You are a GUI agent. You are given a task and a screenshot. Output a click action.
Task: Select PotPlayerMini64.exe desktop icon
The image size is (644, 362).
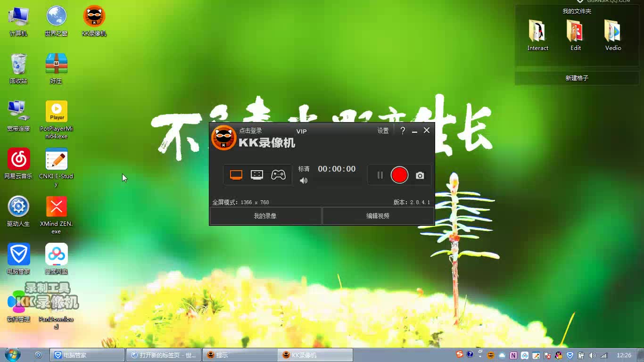(x=57, y=120)
